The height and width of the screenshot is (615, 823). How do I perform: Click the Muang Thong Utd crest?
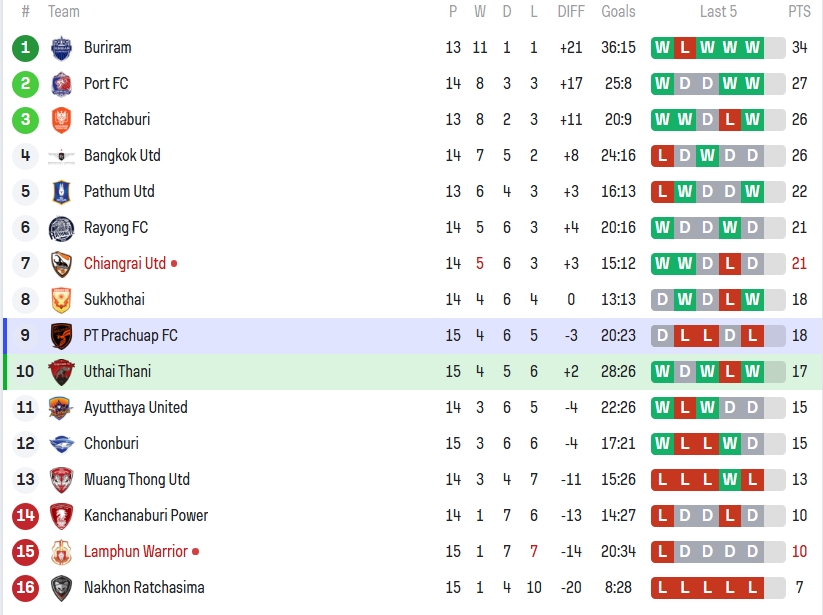[61, 480]
